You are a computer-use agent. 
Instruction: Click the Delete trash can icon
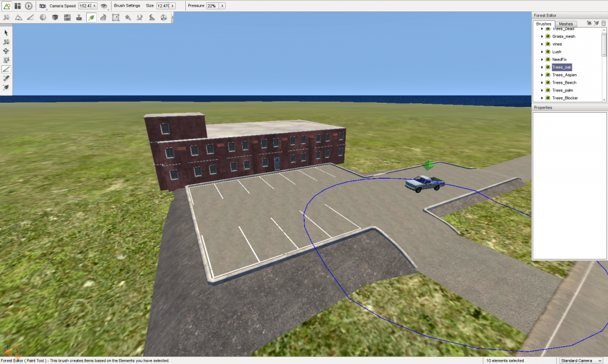(x=603, y=23)
